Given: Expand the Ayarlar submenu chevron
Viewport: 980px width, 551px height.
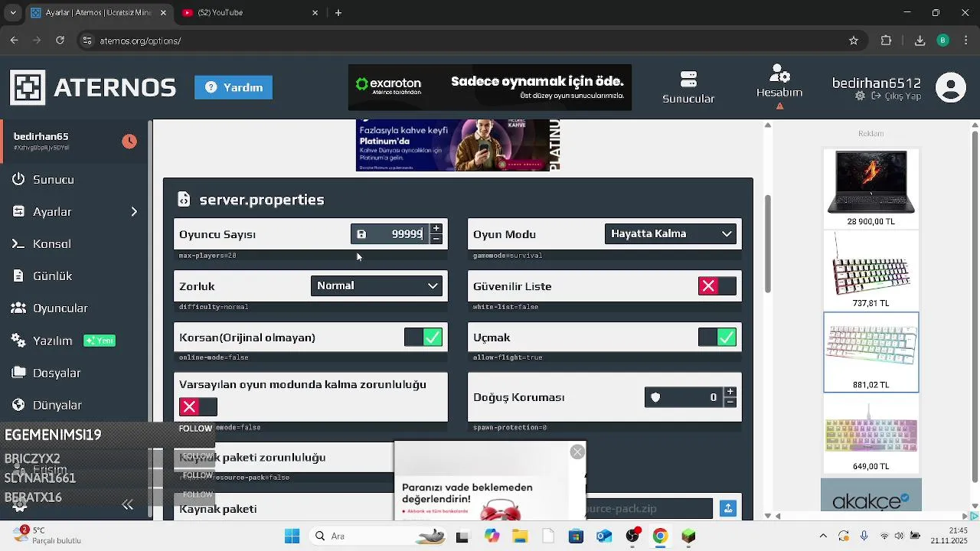Looking at the screenshot, I should pyautogui.click(x=134, y=212).
